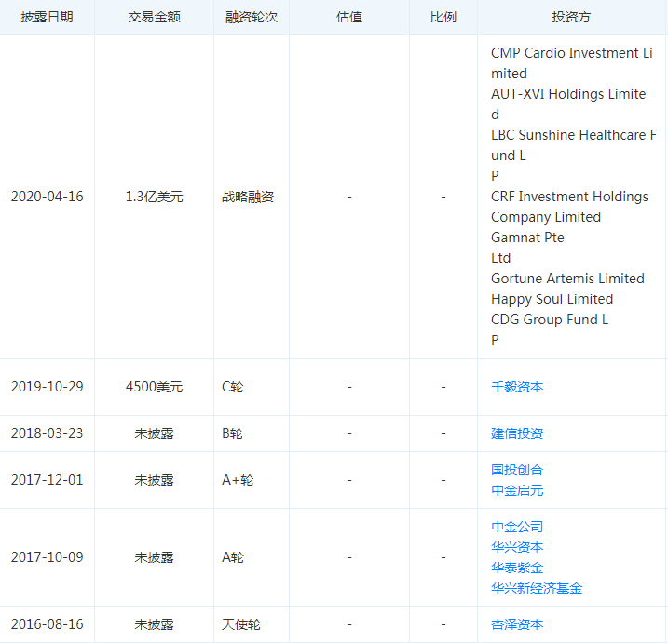Open the 华泰紫金 investor link

tap(517, 568)
